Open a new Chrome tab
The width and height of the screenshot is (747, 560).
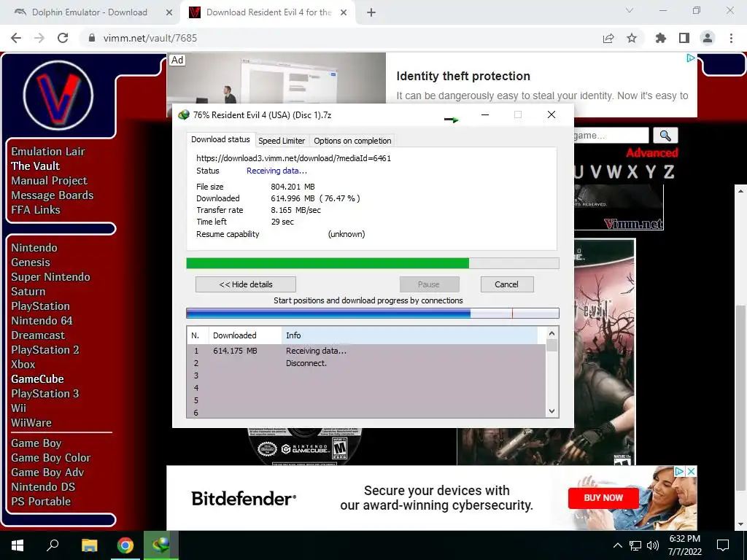(x=371, y=12)
